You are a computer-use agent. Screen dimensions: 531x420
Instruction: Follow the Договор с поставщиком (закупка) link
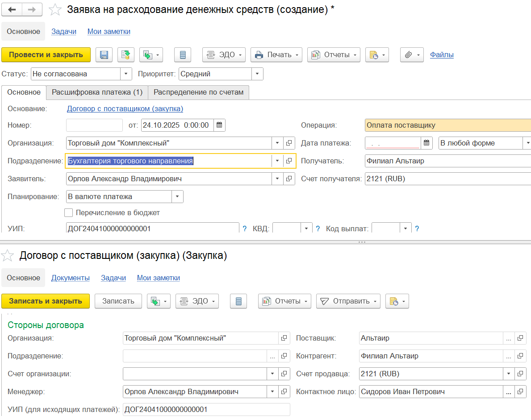(125, 109)
